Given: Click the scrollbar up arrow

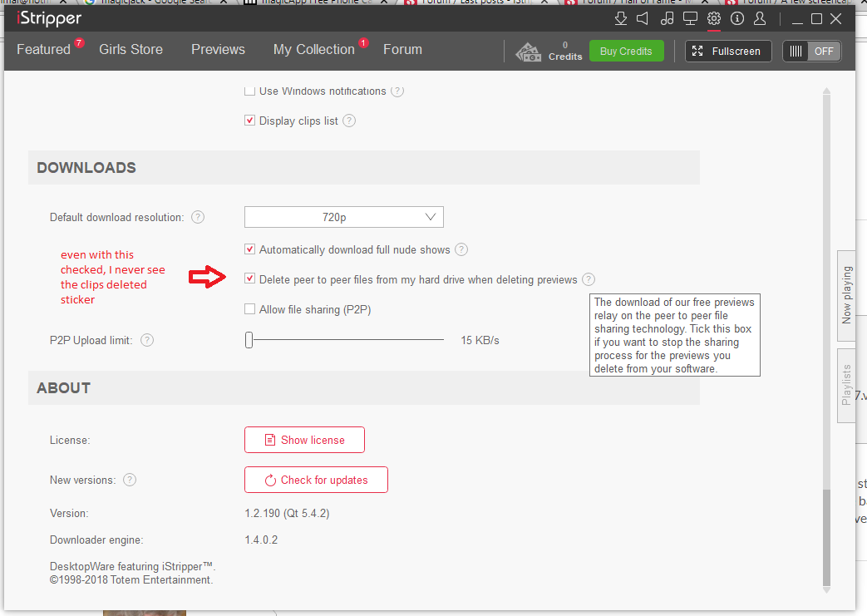Looking at the screenshot, I should pos(826,91).
